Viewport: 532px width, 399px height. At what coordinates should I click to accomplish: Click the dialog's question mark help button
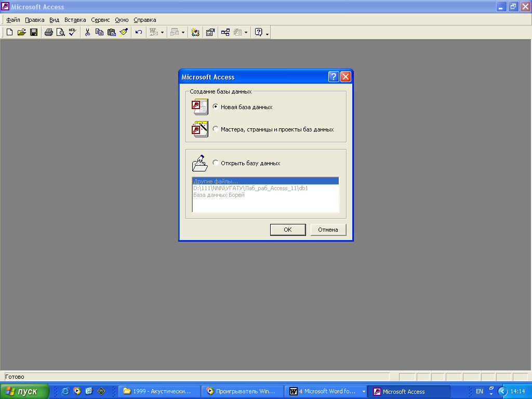tap(334, 77)
